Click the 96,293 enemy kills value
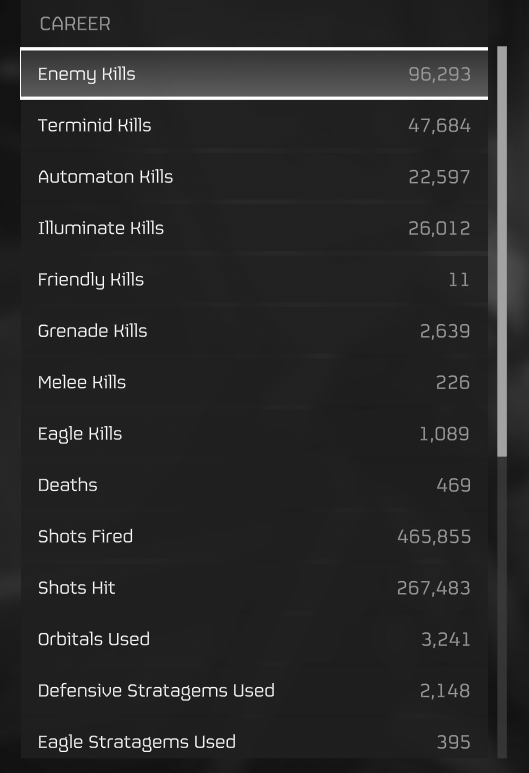Screen dimensions: 529x773 (439, 74)
